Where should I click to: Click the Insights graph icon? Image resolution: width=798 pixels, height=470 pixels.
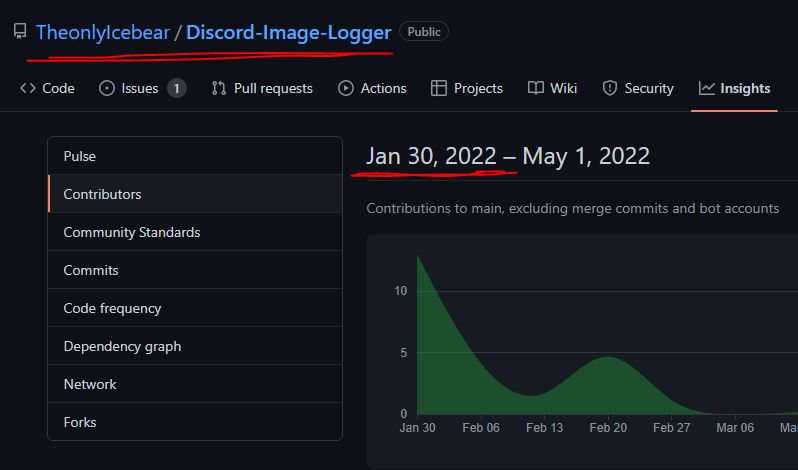click(x=706, y=88)
